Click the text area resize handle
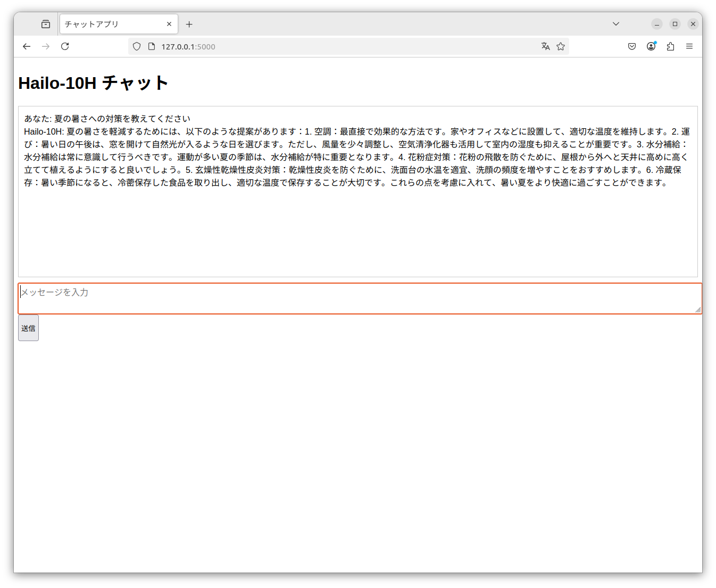Screen dimensions: 716x588 [698, 310]
